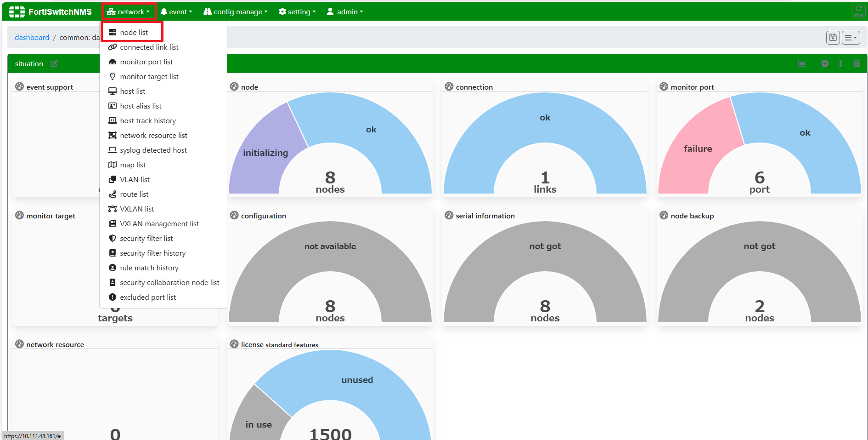Click the stop auto-refresh button

pos(858,11)
